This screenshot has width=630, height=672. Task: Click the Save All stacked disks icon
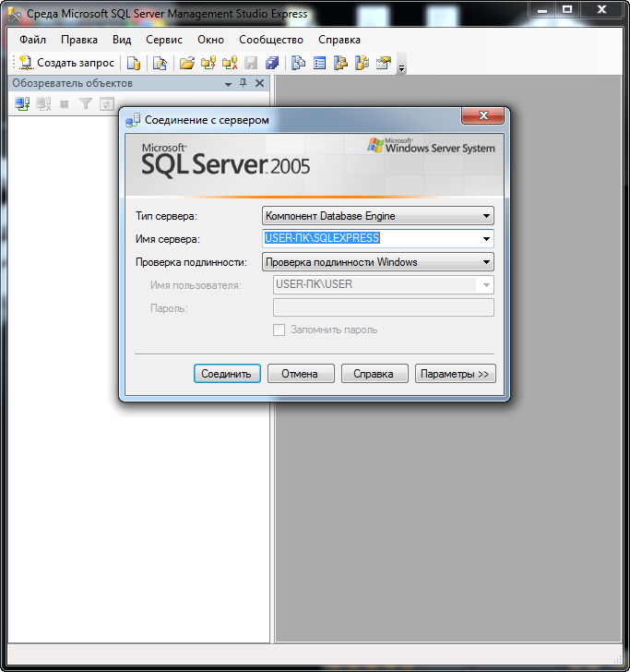click(x=272, y=63)
